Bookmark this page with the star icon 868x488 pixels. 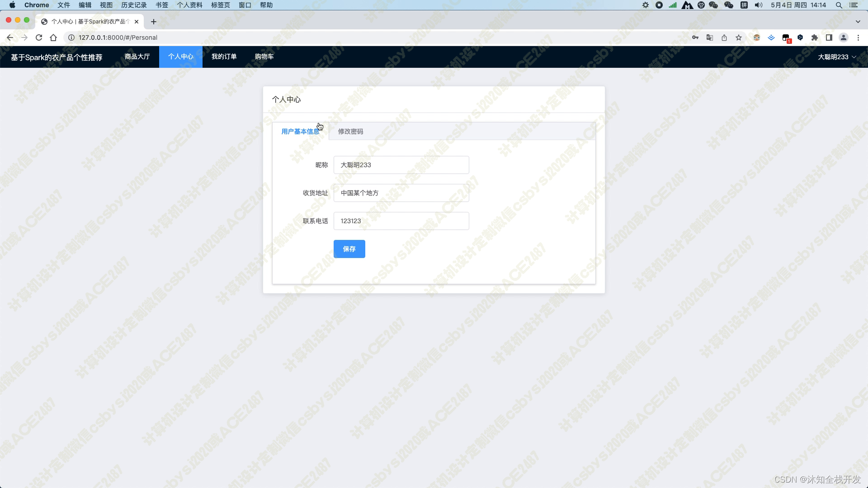pos(739,38)
